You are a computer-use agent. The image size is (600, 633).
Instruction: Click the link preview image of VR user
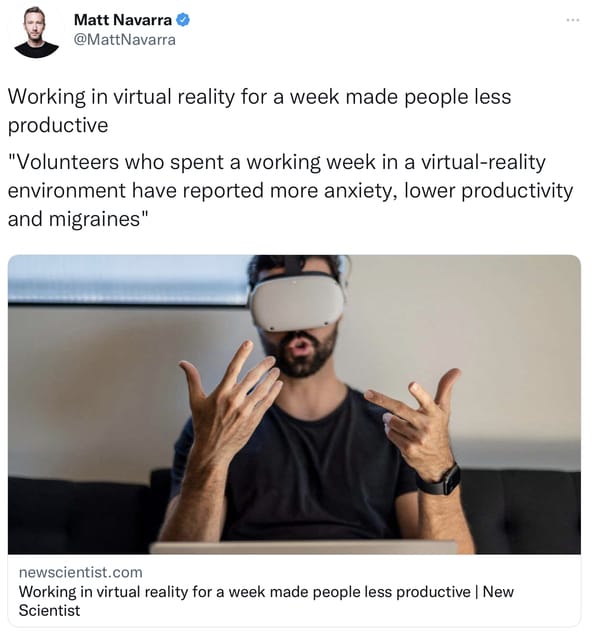click(294, 404)
